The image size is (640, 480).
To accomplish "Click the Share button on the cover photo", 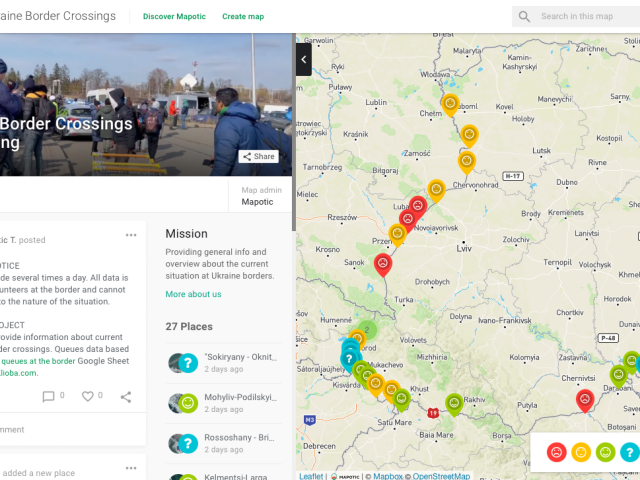I will pos(259,156).
